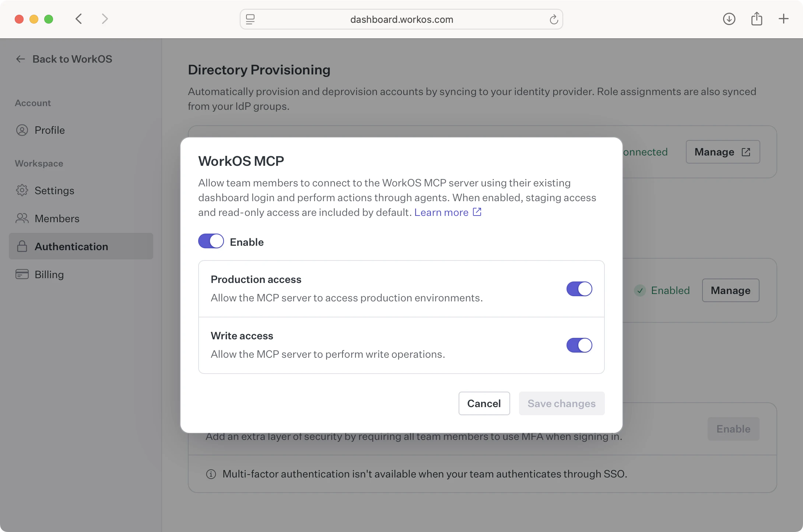Image resolution: width=803 pixels, height=532 pixels.
Task: Cancel the WorkOS MCP dialog
Action: click(484, 403)
